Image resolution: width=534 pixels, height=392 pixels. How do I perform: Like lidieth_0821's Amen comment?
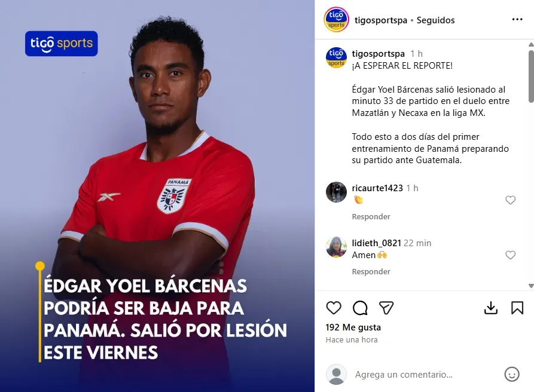510,255
